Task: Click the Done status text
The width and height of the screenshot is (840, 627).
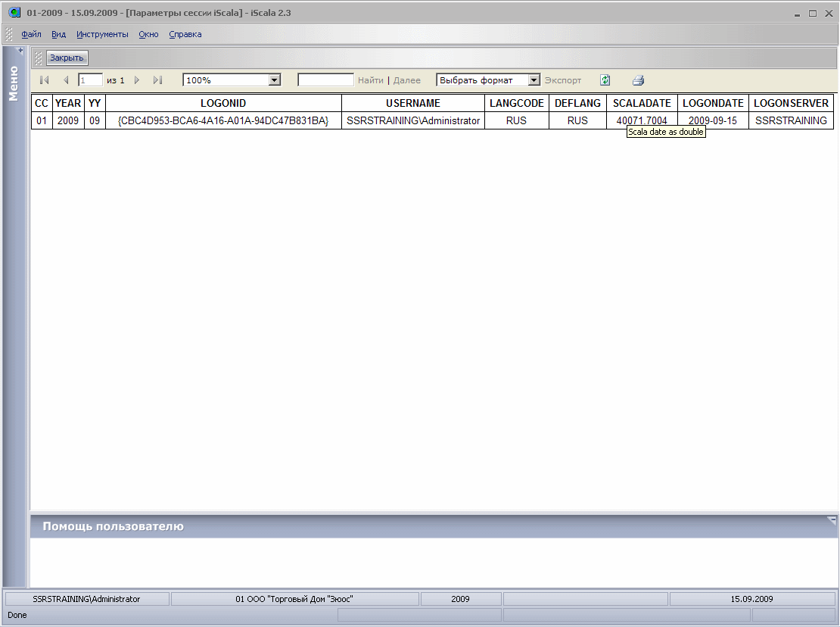Action: click(x=17, y=615)
